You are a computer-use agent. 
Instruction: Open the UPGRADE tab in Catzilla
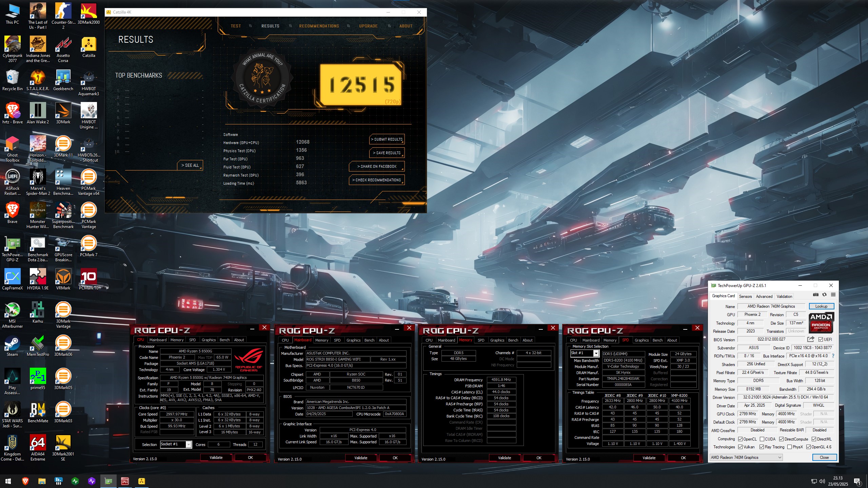(x=368, y=26)
